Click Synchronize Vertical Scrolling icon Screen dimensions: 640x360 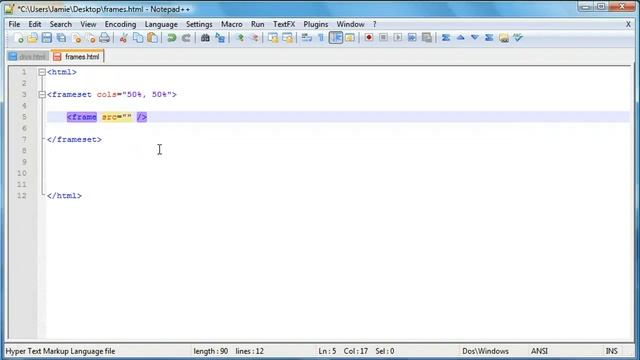[x=273, y=38]
